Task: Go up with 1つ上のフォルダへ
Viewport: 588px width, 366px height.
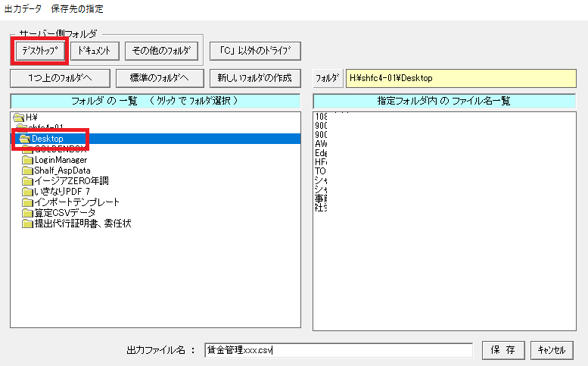Action: (x=61, y=78)
